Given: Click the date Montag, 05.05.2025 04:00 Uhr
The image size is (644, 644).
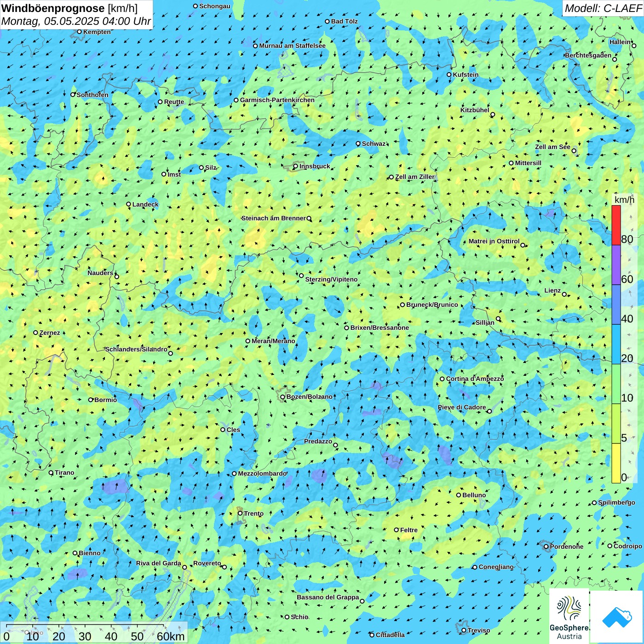Looking at the screenshot, I should [76, 21].
